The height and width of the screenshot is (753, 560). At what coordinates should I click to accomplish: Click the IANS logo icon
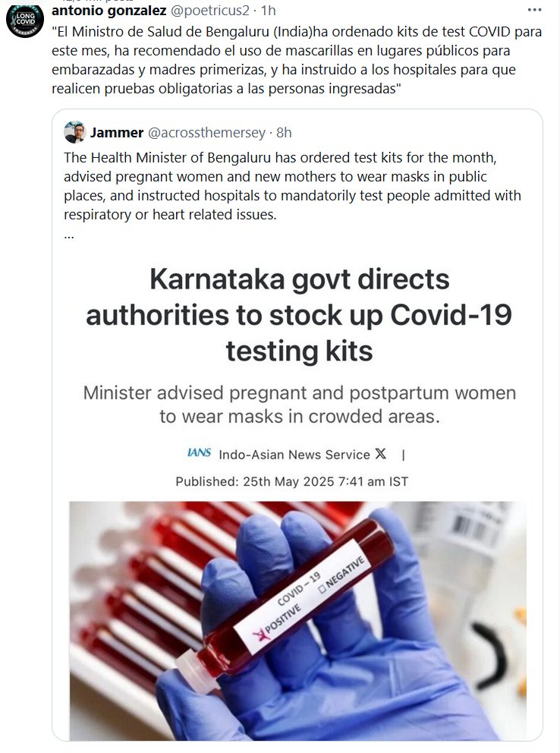pos(199,453)
